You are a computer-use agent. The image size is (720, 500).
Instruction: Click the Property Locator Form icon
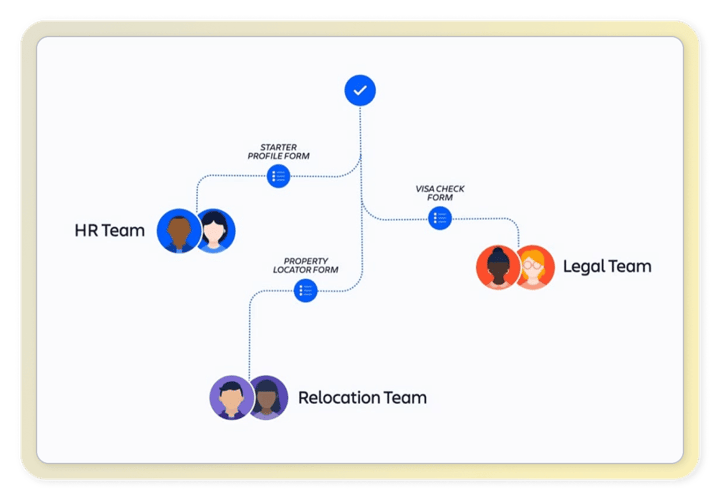[305, 290]
